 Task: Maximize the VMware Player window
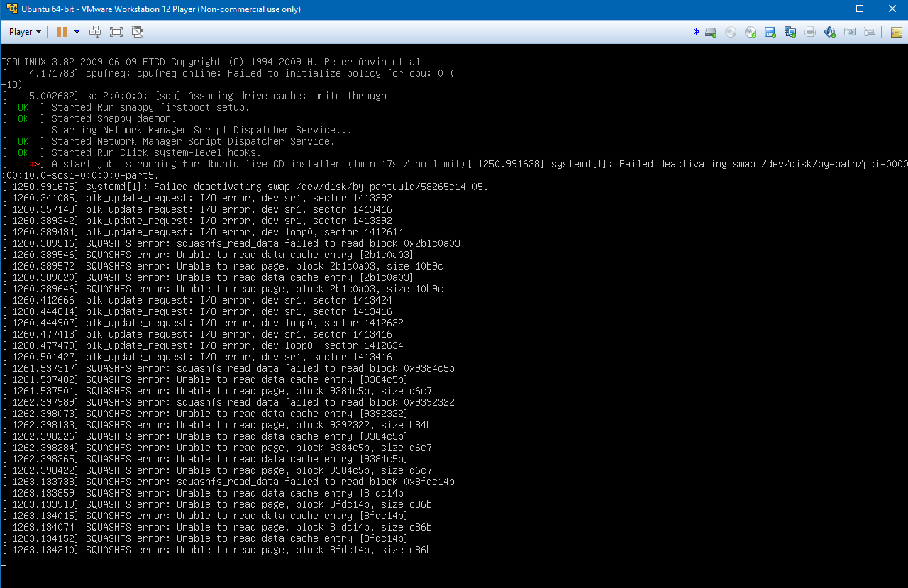[x=860, y=9]
